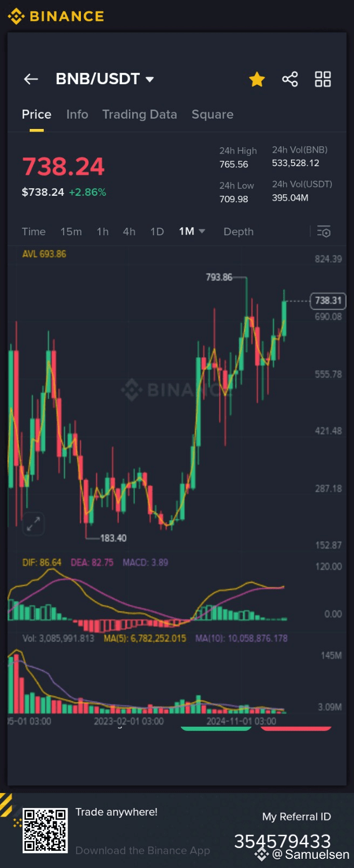This screenshot has width=354, height=868.
Task: Click the red sell button
Action: (x=296, y=728)
